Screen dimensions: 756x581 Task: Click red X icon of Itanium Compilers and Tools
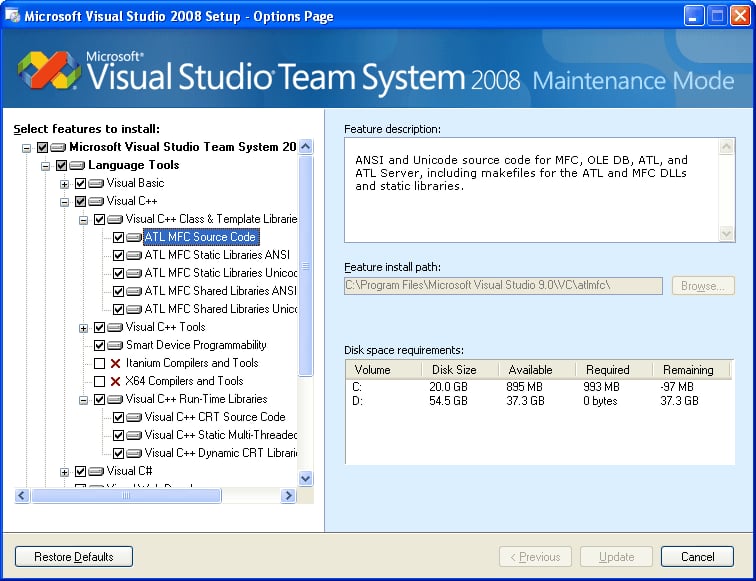tap(115, 363)
